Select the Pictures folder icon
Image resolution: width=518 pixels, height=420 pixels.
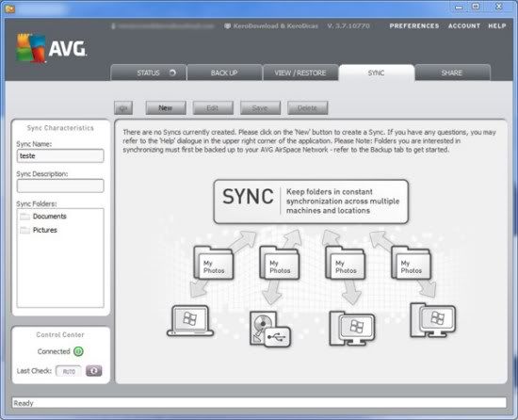pos(24,230)
